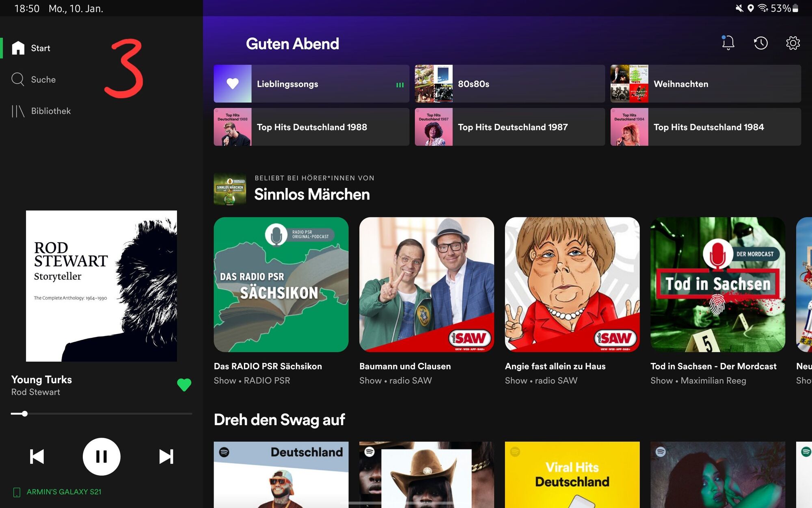Click the Lieblingssongs heart cover

pos(233,84)
